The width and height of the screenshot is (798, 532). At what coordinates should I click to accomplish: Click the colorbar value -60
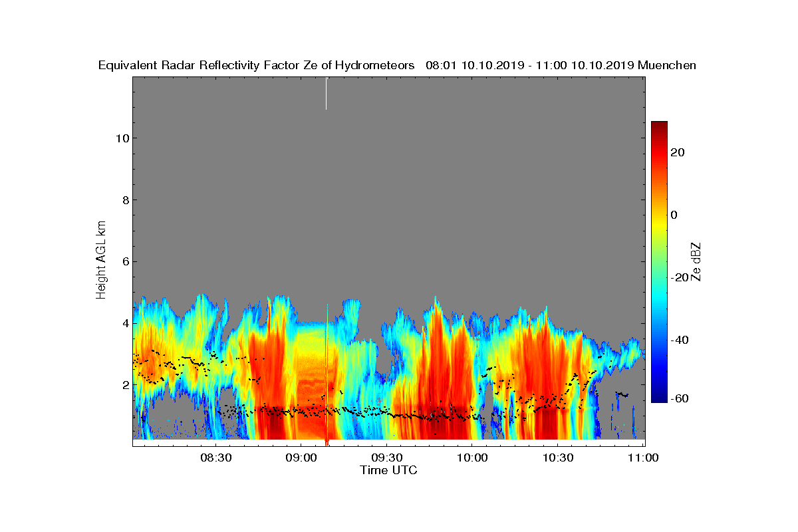pos(680,398)
